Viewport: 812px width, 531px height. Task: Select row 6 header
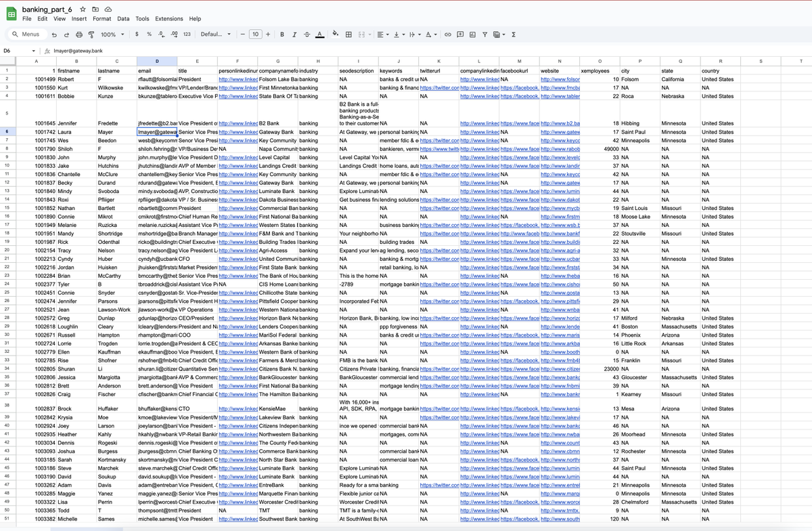coord(7,131)
